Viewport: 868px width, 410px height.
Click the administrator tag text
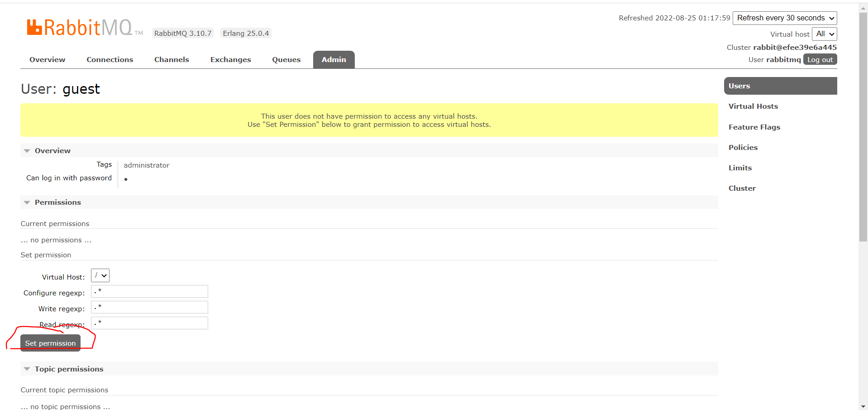(x=147, y=165)
